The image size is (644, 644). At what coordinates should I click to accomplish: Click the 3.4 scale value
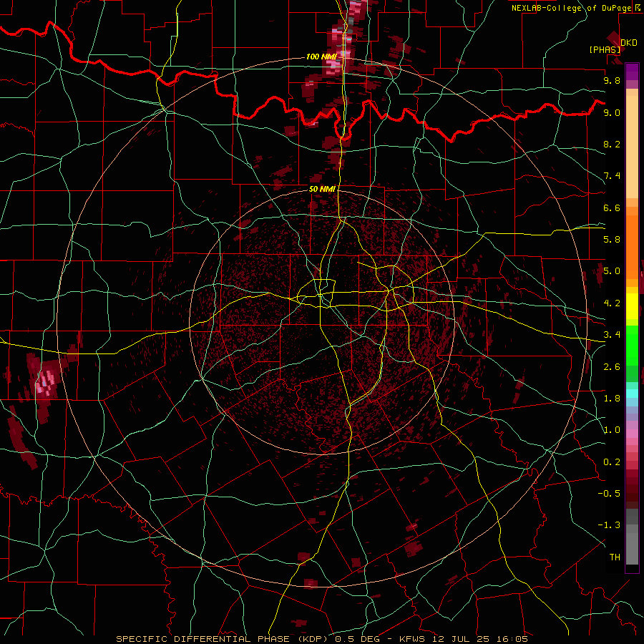coord(612,335)
